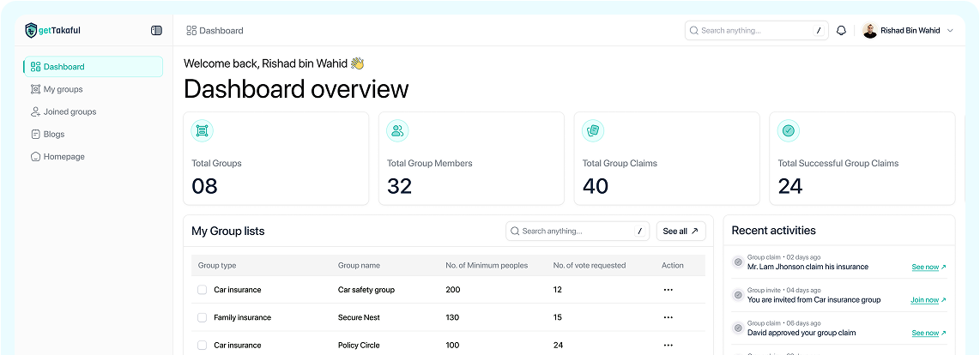Screen dimensions: 980x355
Task: Click the top search magnifier icon
Action: 693,30
